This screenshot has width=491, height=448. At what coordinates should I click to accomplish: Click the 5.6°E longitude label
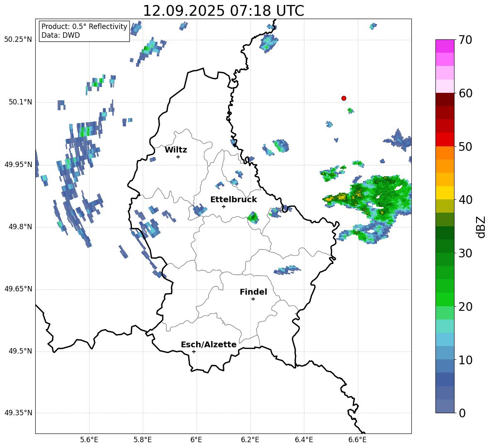pyautogui.click(x=89, y=440)
